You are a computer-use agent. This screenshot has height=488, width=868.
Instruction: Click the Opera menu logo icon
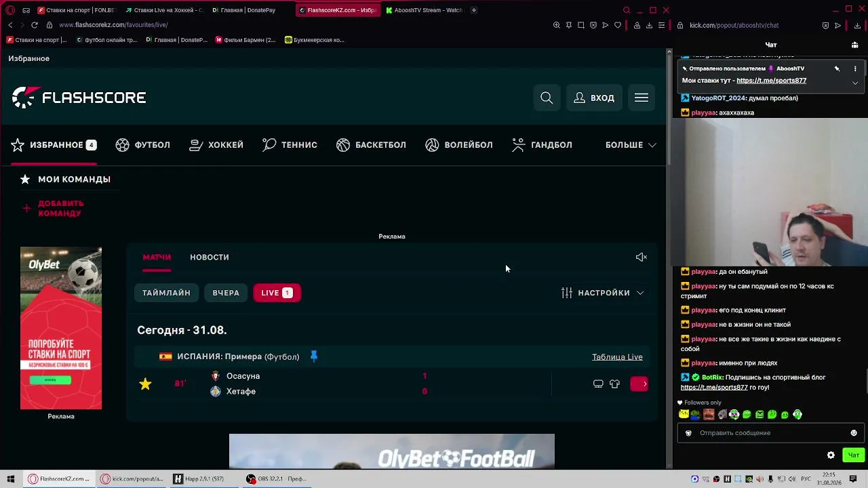10,10
